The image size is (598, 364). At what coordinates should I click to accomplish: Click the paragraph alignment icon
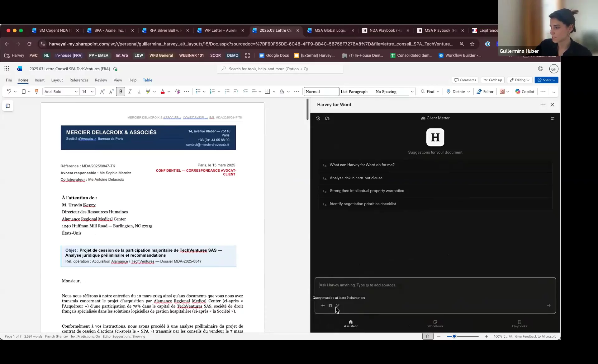(x=254, y=91)
